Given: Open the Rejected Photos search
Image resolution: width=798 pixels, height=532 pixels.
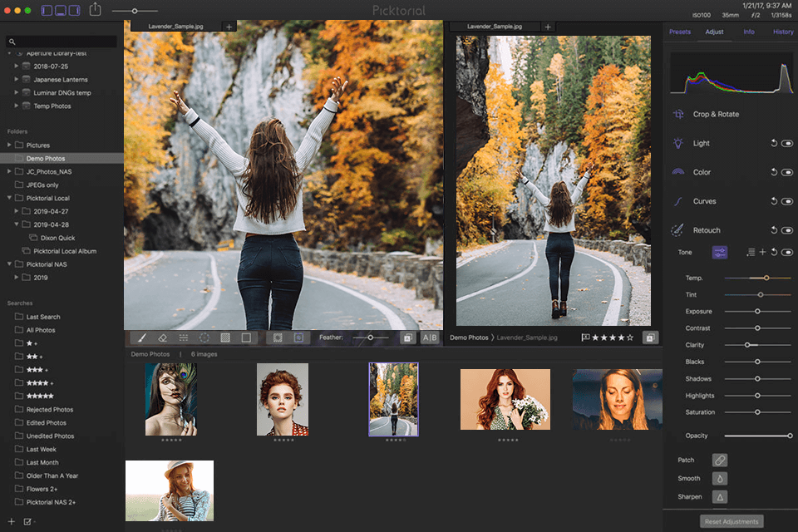Looking at the screenshot, I should pyautogui.click(x=50, y=409).
